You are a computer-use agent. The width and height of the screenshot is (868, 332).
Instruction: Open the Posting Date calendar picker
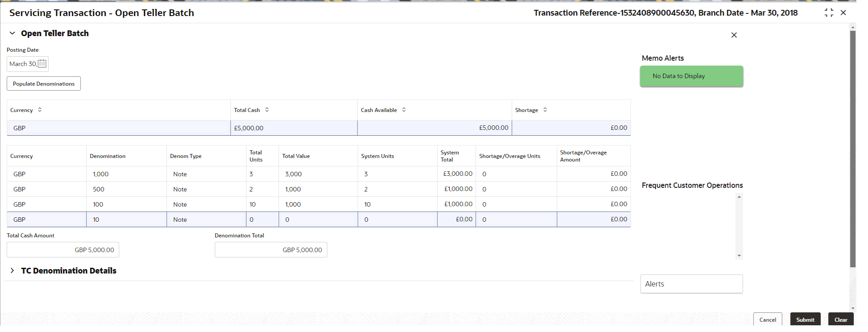pos(42,64)
